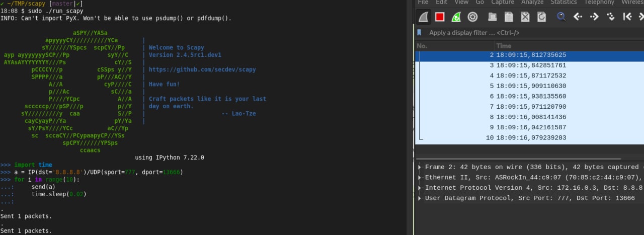The height and width of the screenshot is (235, 644).
Task: Select packet 6 at 18:09:15,938135560
Action: (529, 96)
